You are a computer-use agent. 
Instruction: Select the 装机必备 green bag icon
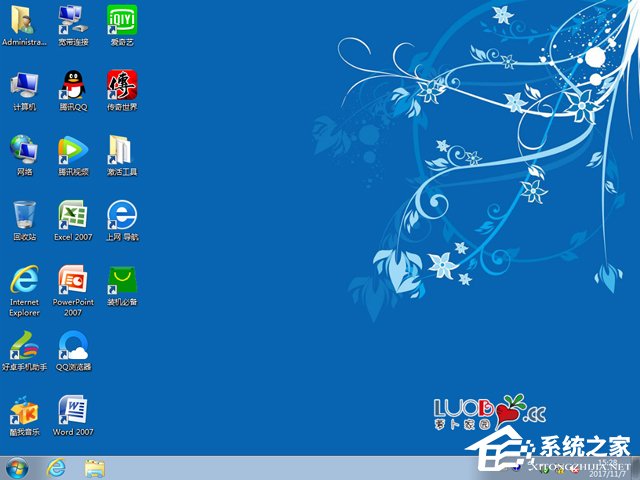click(x=122, y=279)
